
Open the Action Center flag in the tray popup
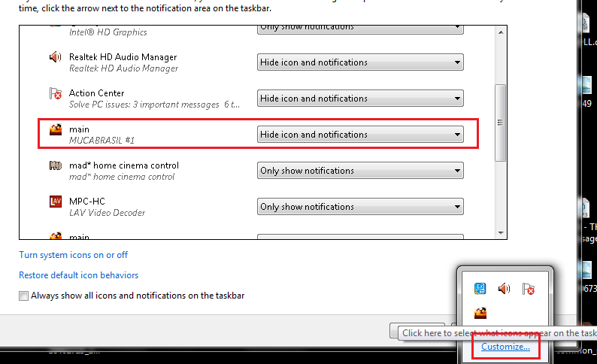[529, 288]
